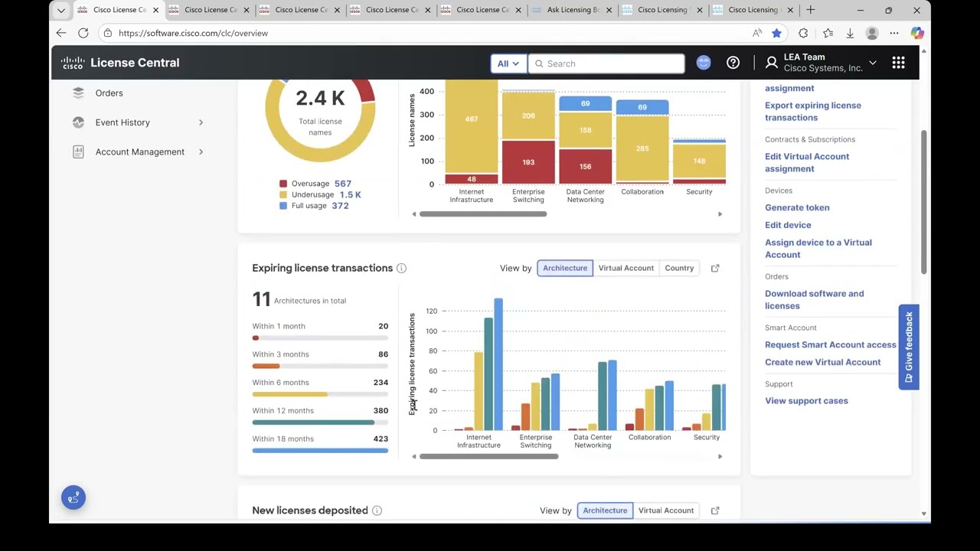
Task: Click Create new Virtual Account link
Action: click(822, 362)
